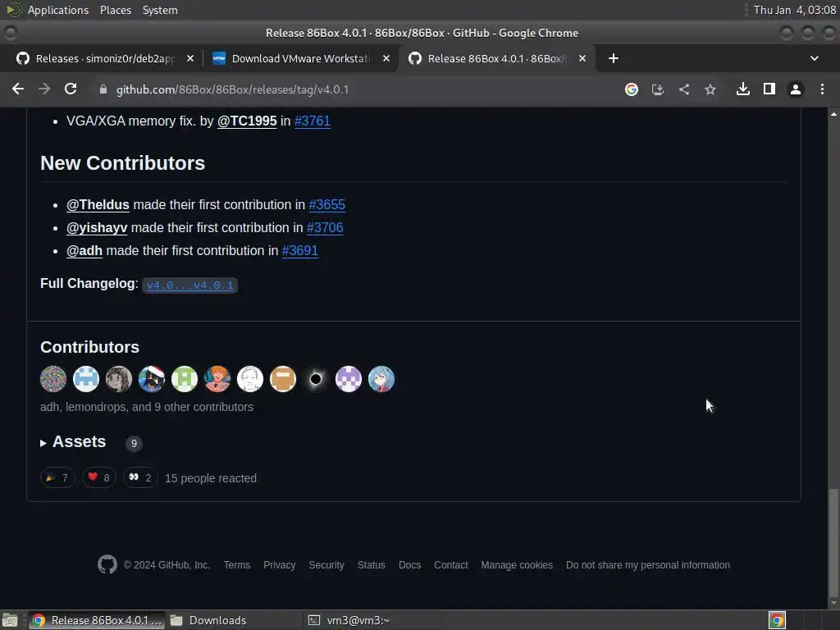The image size is (840, 630).
Task: Open @TheIdus profile link
Action: 98,204
